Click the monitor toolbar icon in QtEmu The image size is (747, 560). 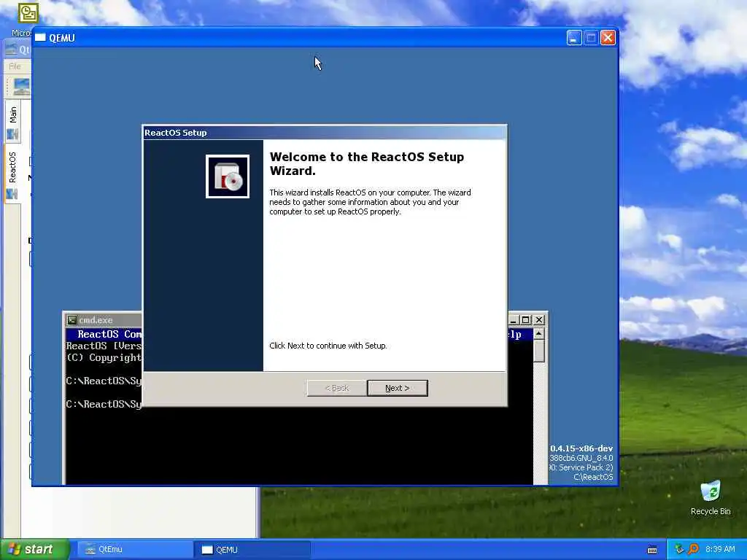point(21,87)
